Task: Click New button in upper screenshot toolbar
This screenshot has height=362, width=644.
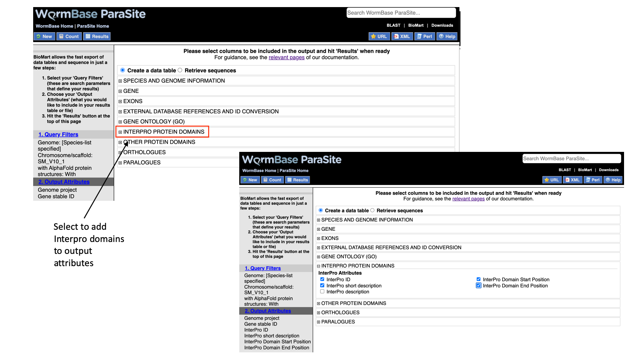Action: tap(44, 36)
